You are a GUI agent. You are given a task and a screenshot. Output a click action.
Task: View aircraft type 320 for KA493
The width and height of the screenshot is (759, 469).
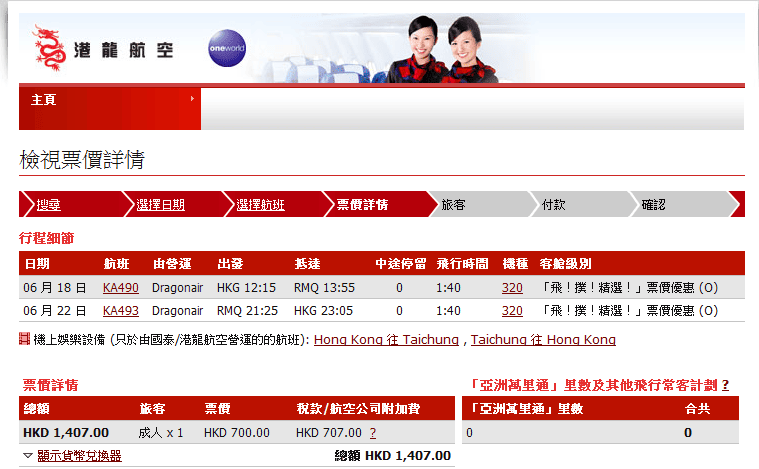511,311
